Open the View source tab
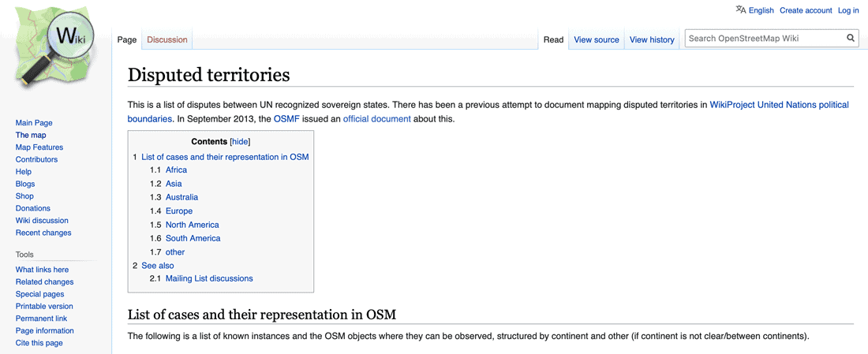The image size is (868, 354). pyautogui.click(x=597, y=40)
